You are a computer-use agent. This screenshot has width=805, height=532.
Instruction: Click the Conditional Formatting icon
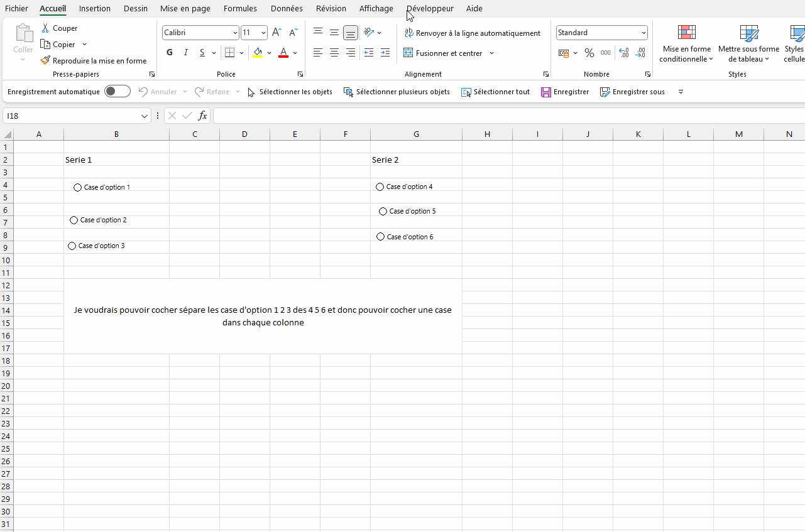click(686, 33)
